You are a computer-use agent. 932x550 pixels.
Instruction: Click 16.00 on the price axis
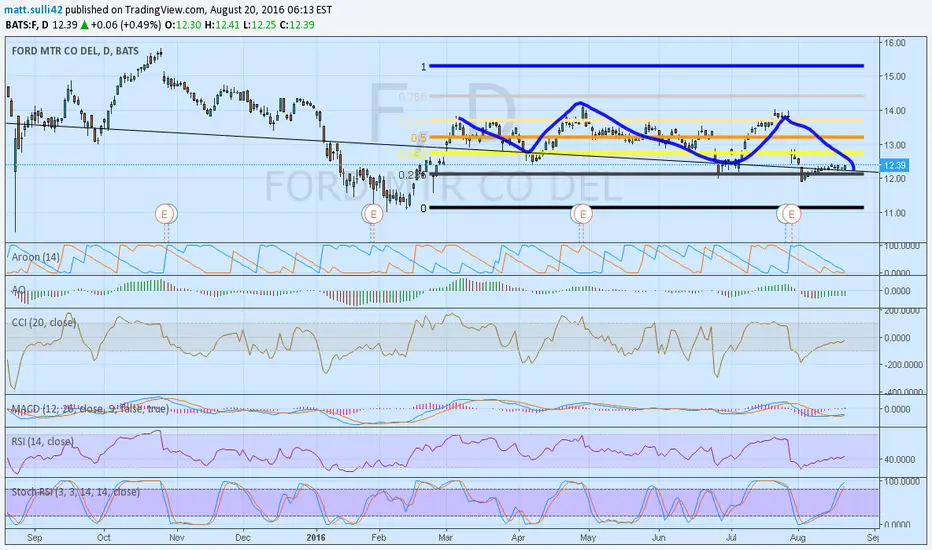tap(895, 43)
